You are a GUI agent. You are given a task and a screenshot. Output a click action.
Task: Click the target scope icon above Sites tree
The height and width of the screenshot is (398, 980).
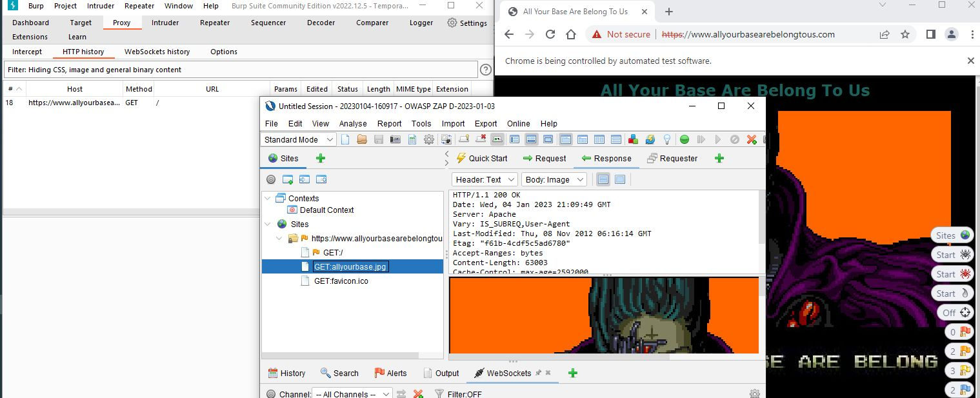tap(271, 179)
